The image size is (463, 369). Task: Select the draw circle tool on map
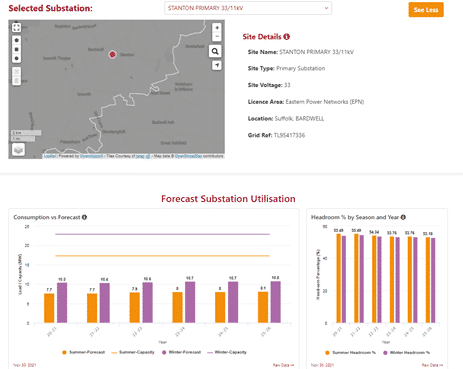coord(16,58)
